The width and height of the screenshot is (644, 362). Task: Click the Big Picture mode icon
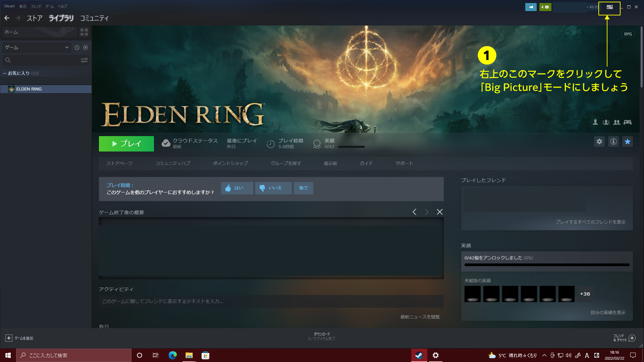[x=609, y=7]
